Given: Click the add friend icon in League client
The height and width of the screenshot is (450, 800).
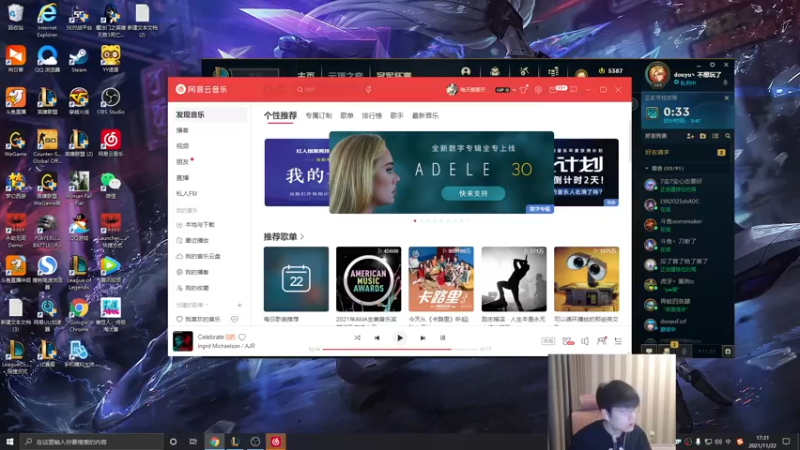Looking at the screenshot, I should [x=690, y=136].
